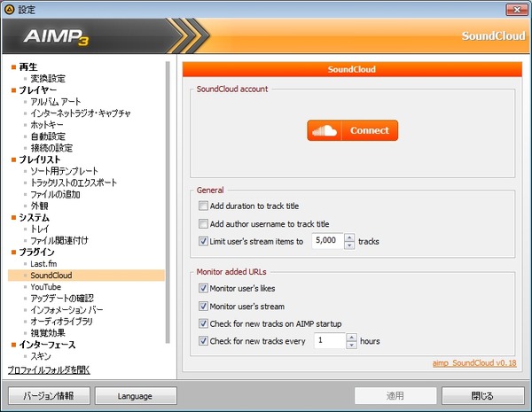
Task: Toggle Monitor user's stream checkbox
Action: click(x=203, y=307)
